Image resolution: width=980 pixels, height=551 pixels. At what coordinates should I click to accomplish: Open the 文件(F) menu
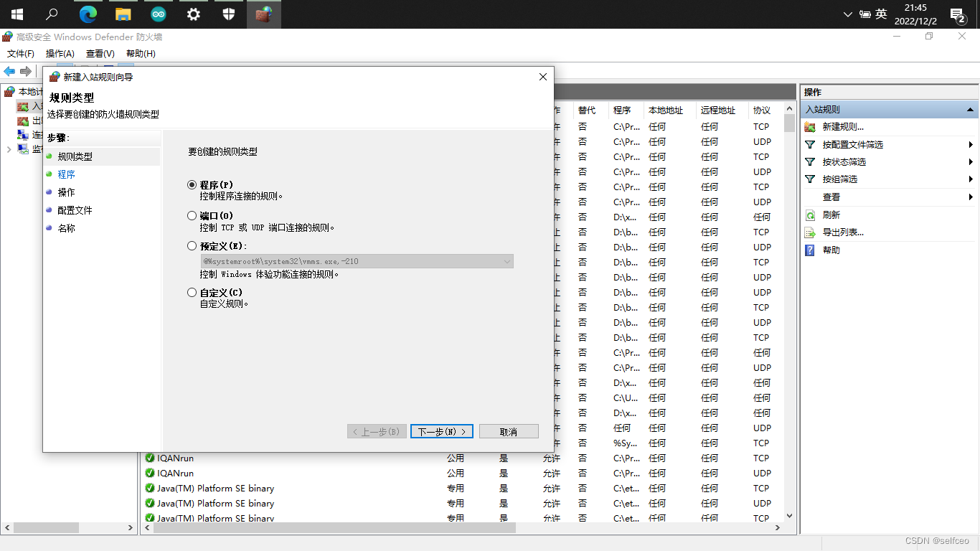click(21, 54)
